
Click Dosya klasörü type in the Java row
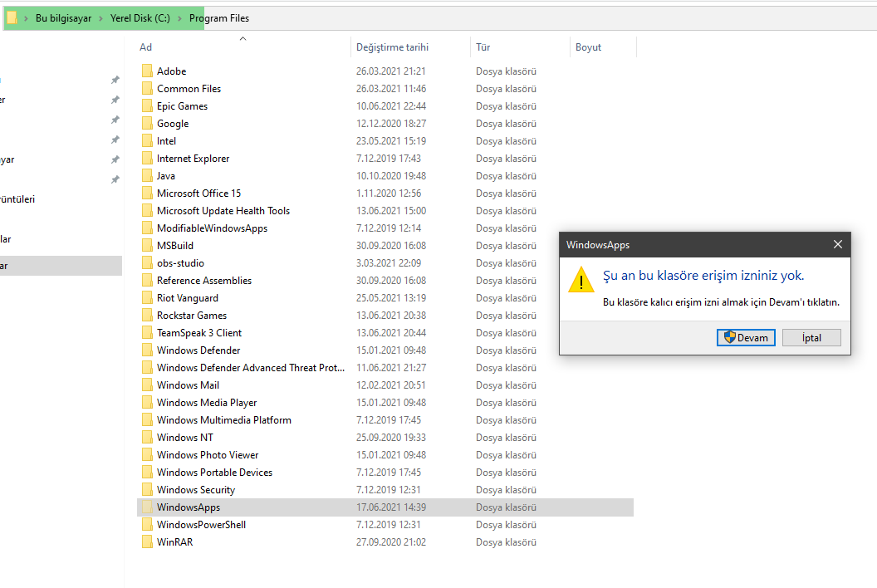(x=506, y=176)
